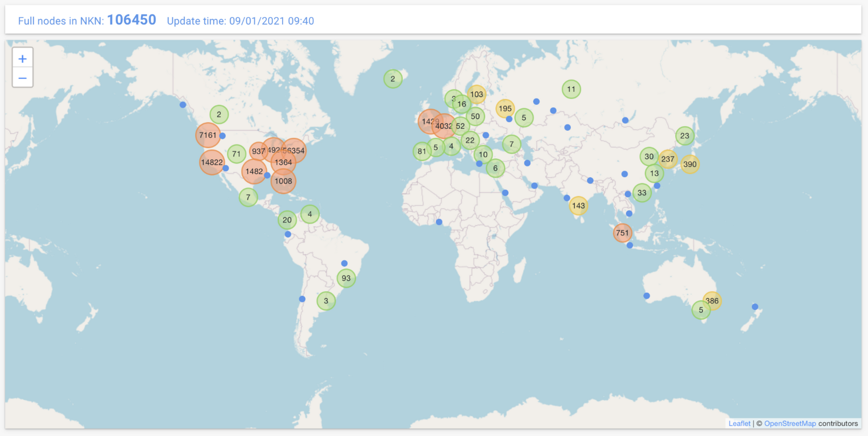Click the single node marker in West Africa
Screen dimensions: 868x436
point(439,222)
